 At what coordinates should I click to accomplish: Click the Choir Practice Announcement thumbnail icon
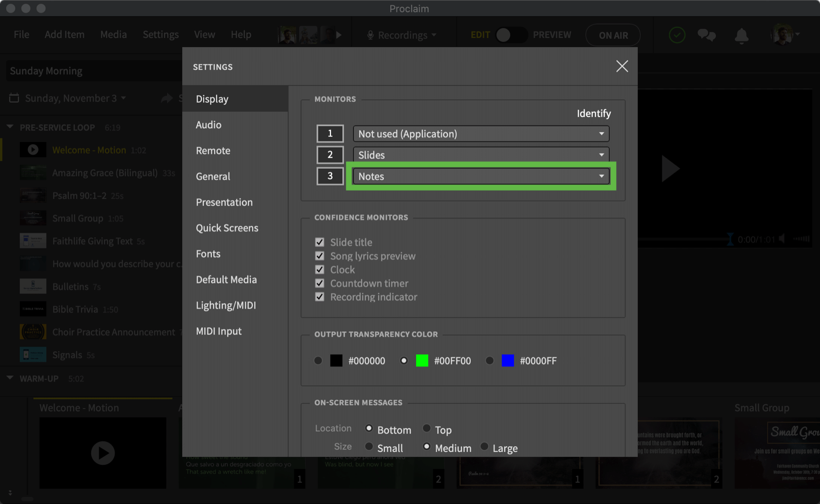pos(33,332)
